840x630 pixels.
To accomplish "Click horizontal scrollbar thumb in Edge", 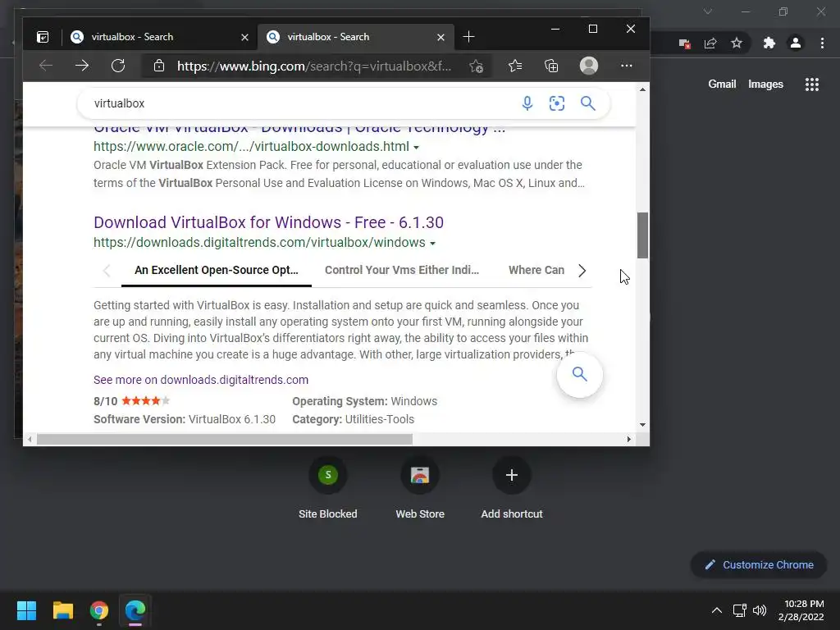I will click(225, 440).
